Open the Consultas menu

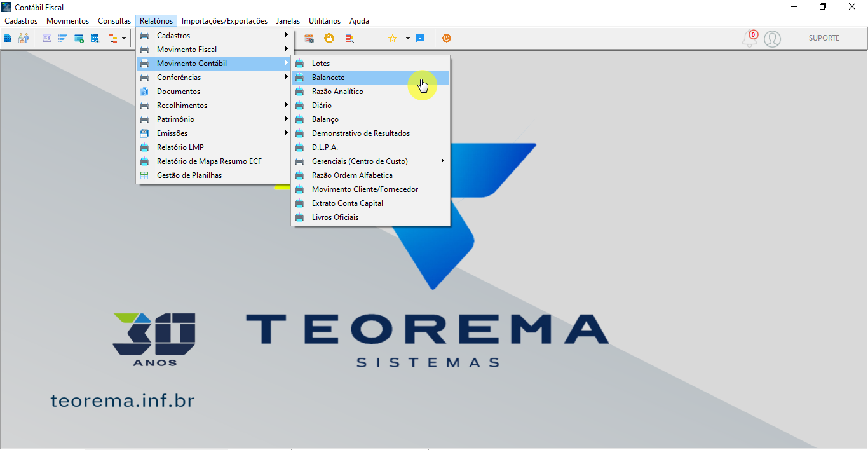pyautogui.click(x=114, y=21)
